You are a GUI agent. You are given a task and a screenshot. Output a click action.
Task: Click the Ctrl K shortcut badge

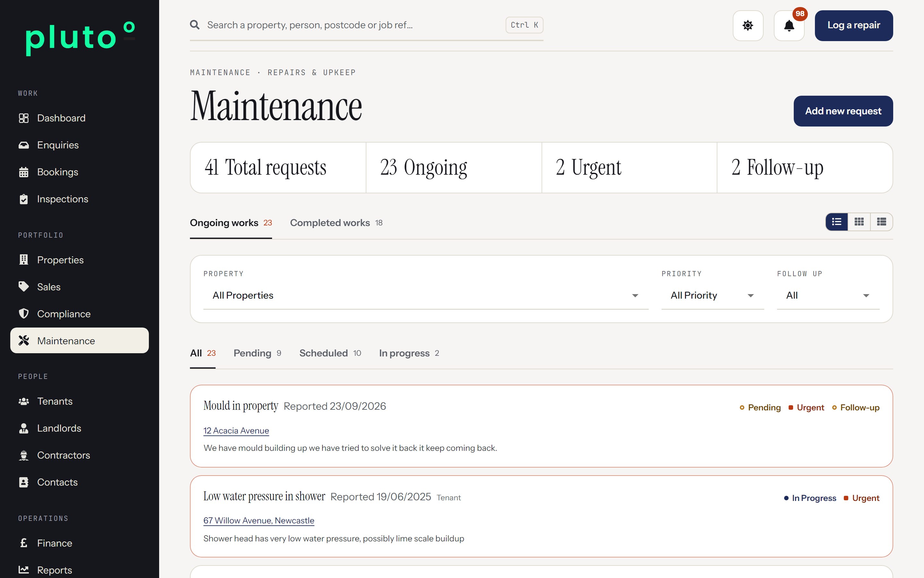point(524,25)
